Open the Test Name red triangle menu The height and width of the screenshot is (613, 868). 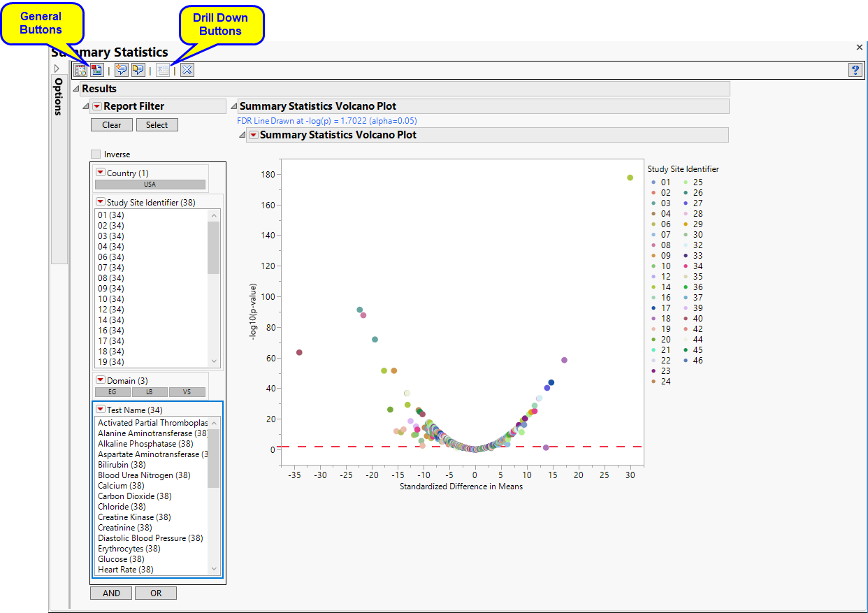pyautogui.click(x=101, y=410)
